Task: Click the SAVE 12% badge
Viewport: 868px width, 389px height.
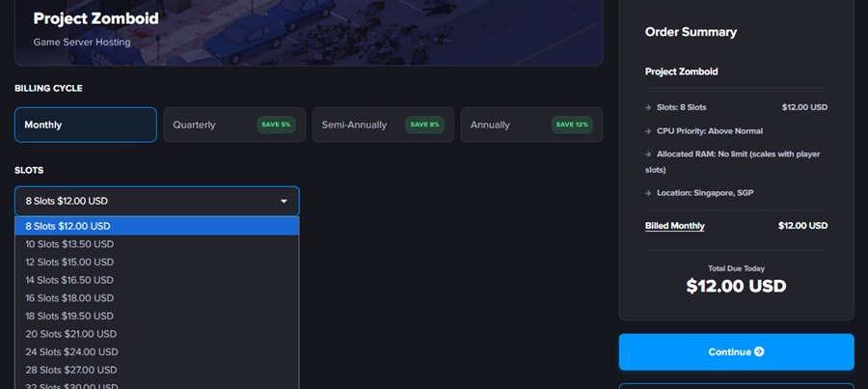Action: click(x=572, y=125)
